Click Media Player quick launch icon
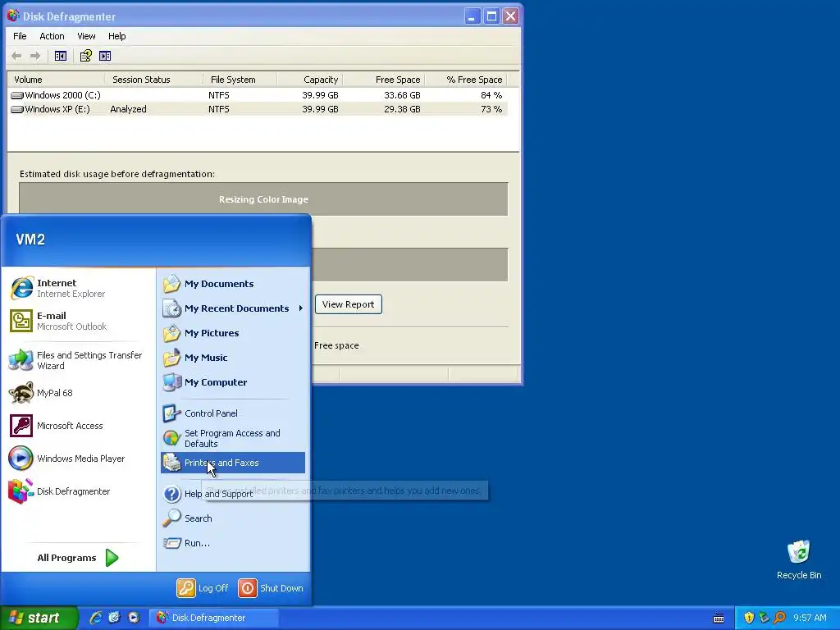840x630 pixels. click(134, 618)
